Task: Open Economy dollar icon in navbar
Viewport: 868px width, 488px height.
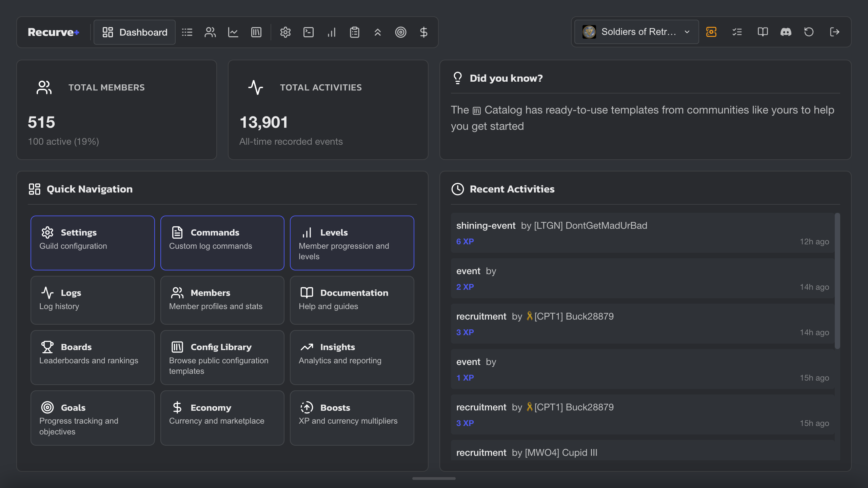Action: (424, 32)
